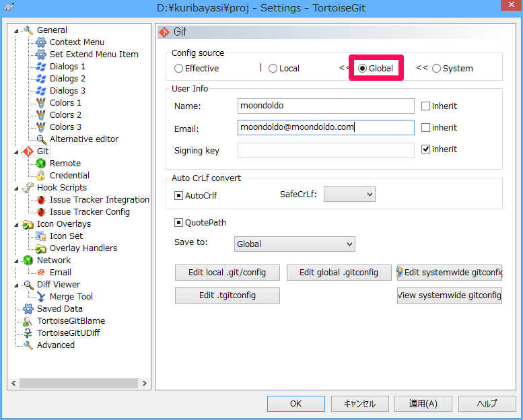Click the Remote globe icon in tree

41,164
